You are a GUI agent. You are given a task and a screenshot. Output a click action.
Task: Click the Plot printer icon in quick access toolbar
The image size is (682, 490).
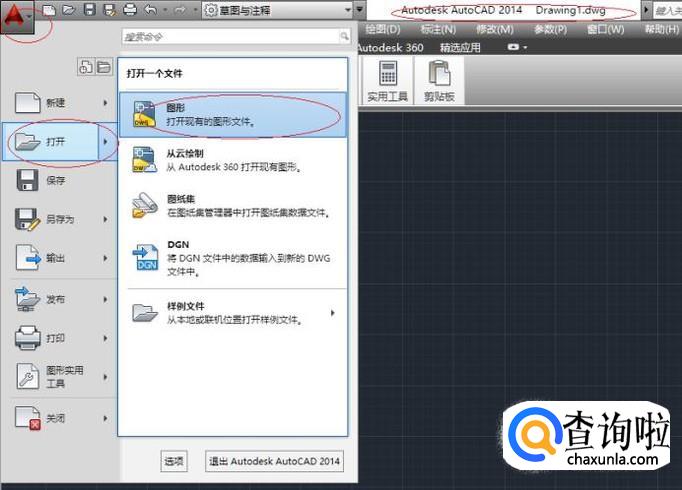130,10
